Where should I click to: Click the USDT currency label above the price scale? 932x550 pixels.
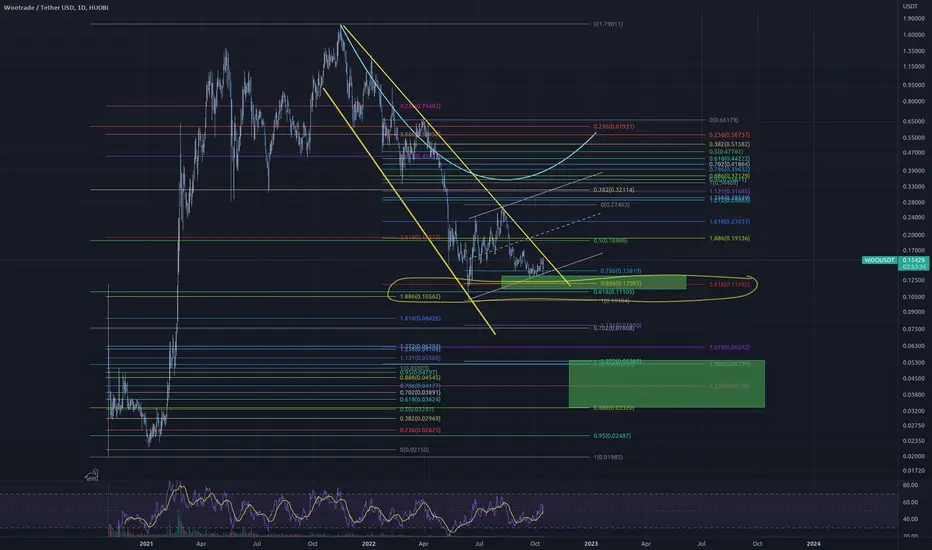point(910,7)
